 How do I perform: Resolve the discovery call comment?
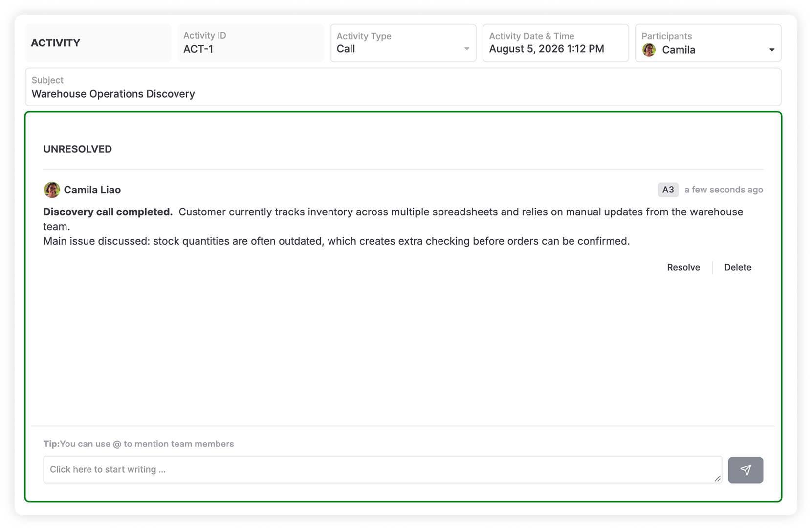683,267
